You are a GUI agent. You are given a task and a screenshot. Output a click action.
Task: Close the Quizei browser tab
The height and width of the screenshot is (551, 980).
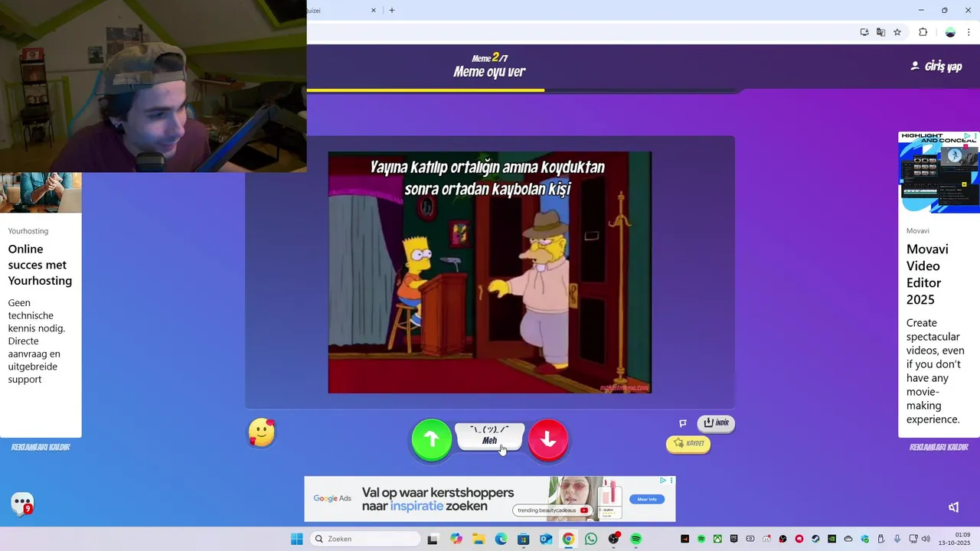374,11
